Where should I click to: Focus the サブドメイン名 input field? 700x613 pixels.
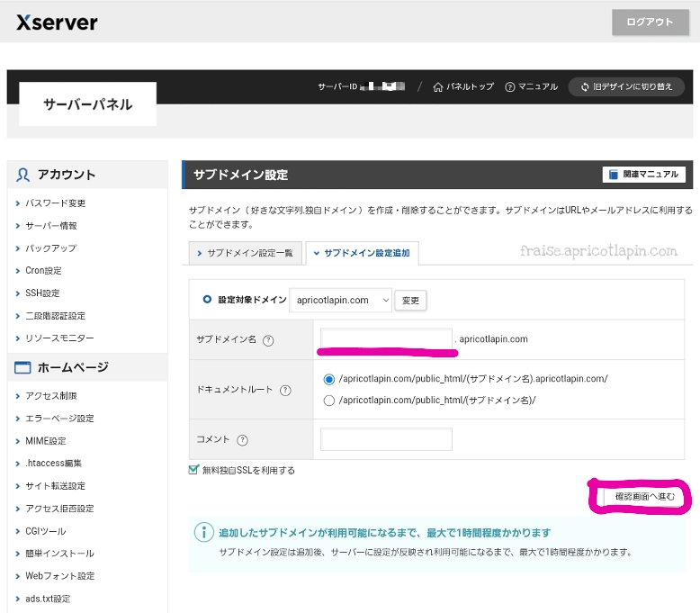pos(386,338)
